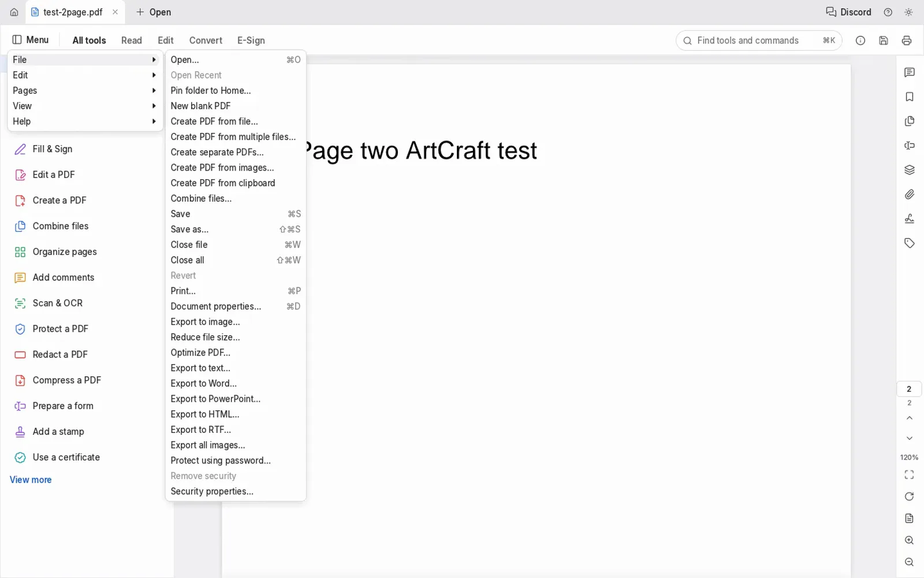Go to previous page with up arrow
Image resolution: width=924 pixels, height=578 pixels.
(x=909, y=418)
